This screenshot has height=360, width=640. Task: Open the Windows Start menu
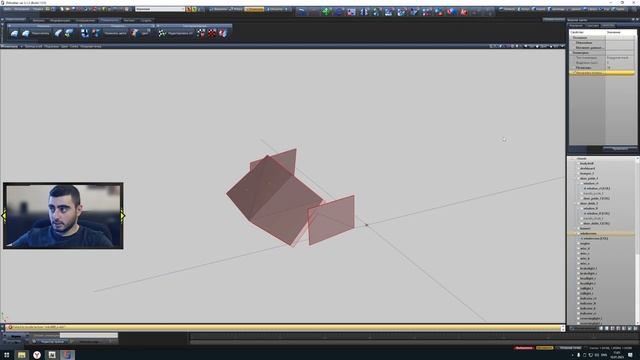click(x=7, y=355)
